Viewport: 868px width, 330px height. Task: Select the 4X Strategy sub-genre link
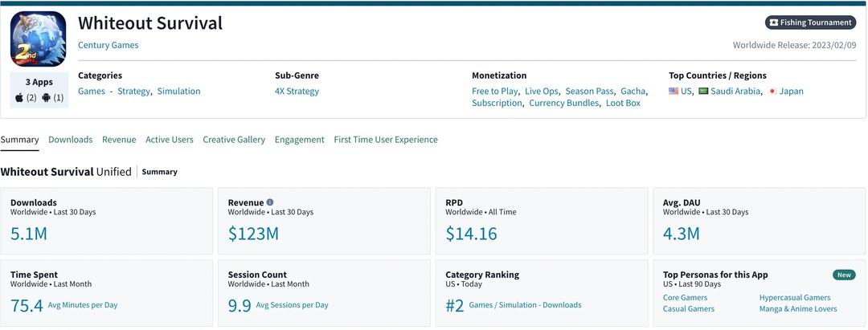[x=297, y=92]
